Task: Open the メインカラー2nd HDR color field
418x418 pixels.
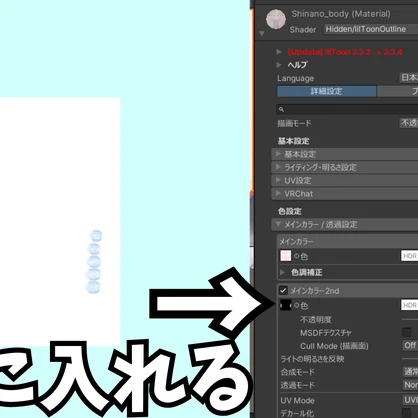Action: (x=409, y=305)
